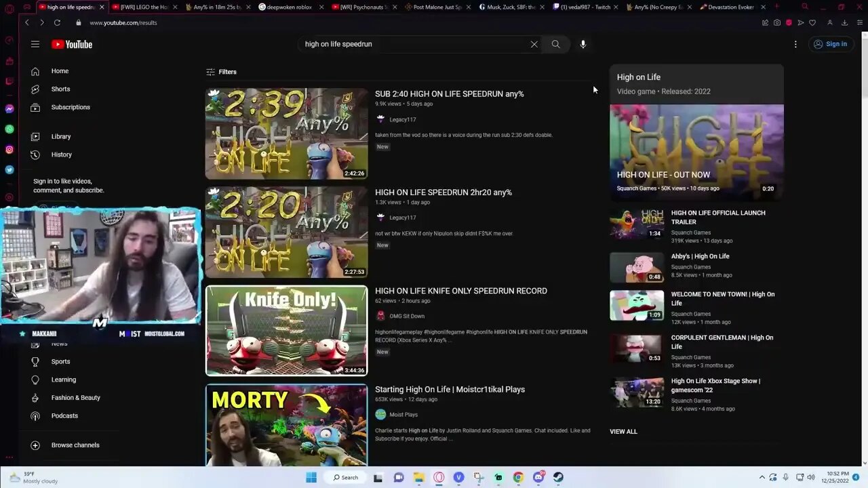Open 'Abby's | High On Life' video
Screen dimensions: 868x488
(701, 256)
